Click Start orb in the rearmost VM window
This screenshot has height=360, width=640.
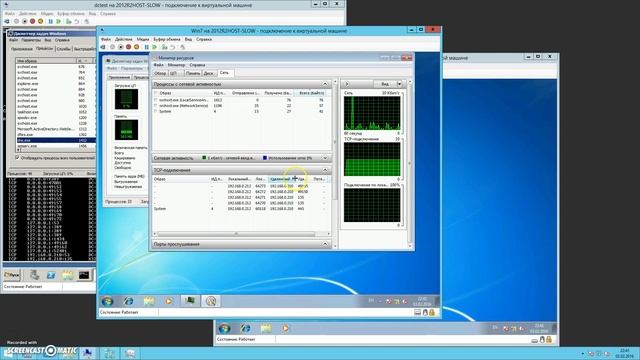pyautogui.click(x=224, y=328)
